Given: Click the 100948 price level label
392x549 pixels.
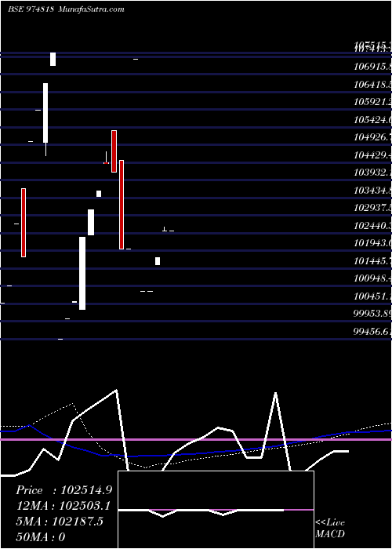Looking at the screenshot, I should (x=372, y=278).
